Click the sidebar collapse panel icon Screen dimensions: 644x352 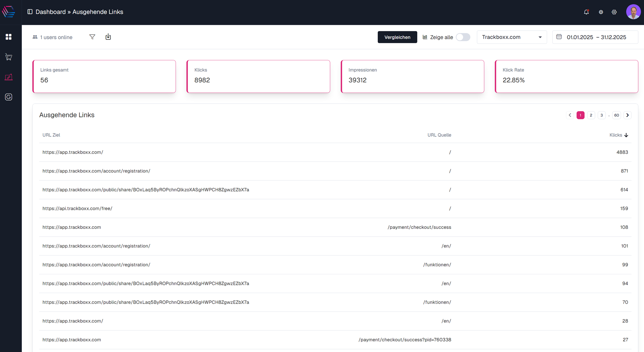tap(30, 12)
